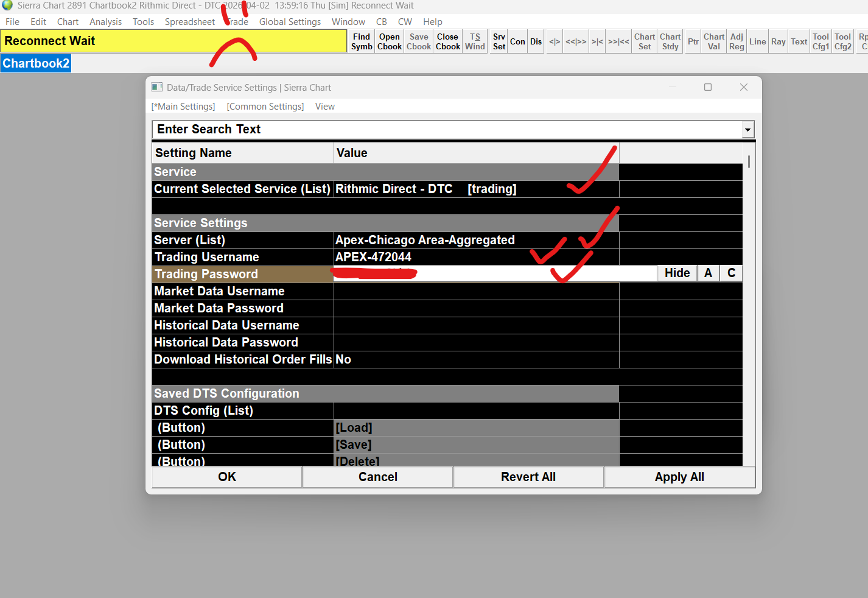Image resolution: width=868 pixels, height=598 pixels.
Task: Select the Ray drawing tool
Action: [x=779, y=41]
